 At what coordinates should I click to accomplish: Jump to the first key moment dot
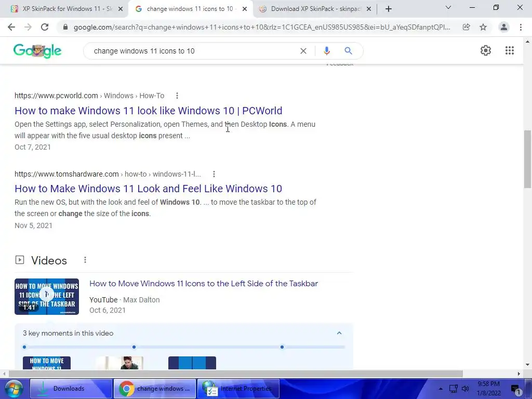[x=24, y=347]
